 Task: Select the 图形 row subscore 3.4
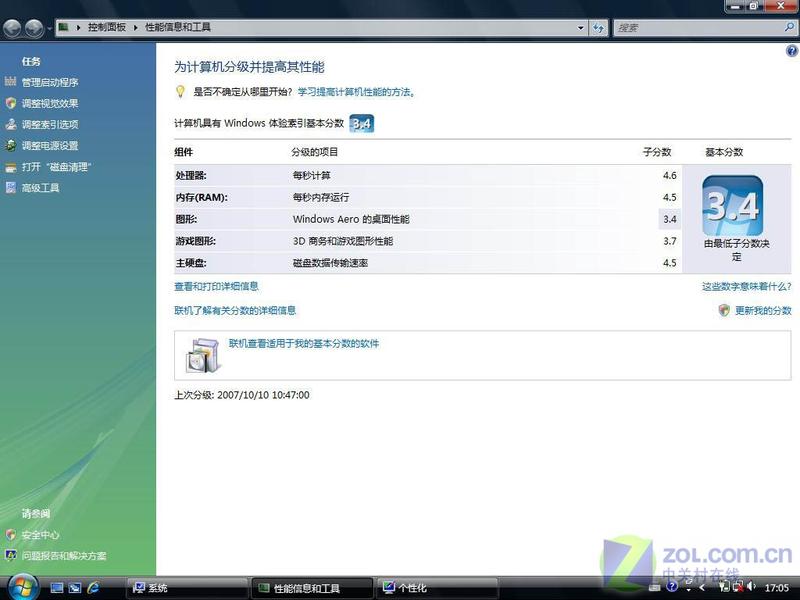click(x=669, y=219)
